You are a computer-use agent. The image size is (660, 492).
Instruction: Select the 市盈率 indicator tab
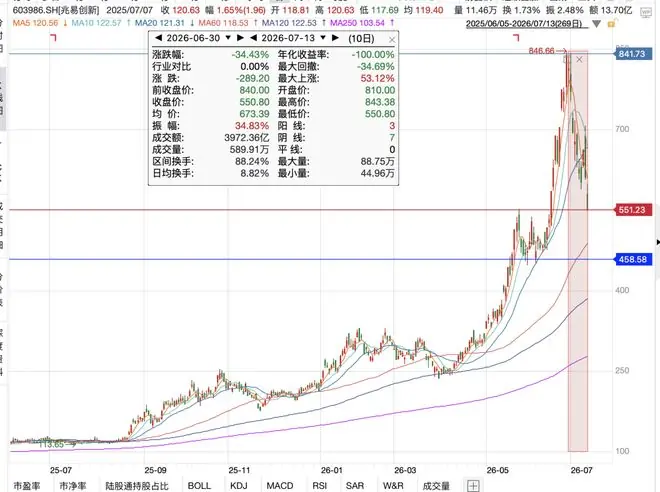pos(27,486)
